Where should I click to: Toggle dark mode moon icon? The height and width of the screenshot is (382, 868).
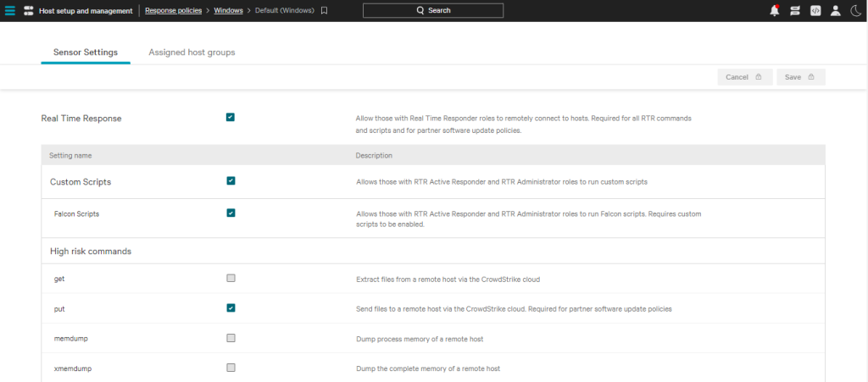pyautogui.click(x=855, y=10)
